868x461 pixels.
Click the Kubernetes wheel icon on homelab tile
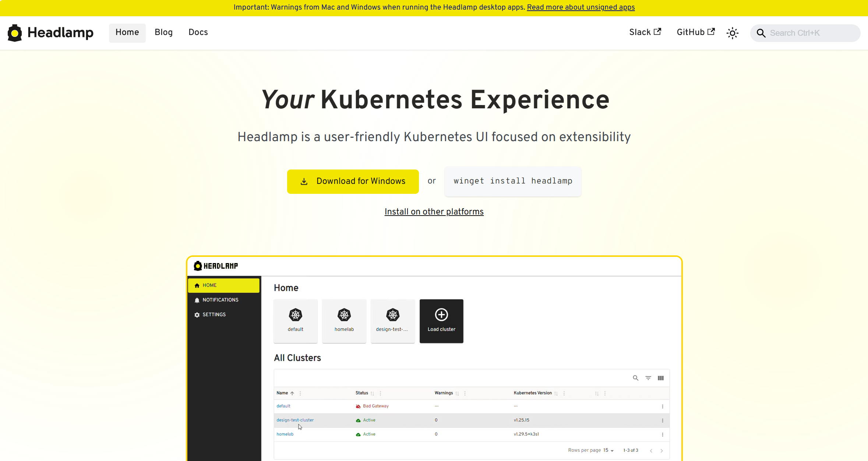344,315
